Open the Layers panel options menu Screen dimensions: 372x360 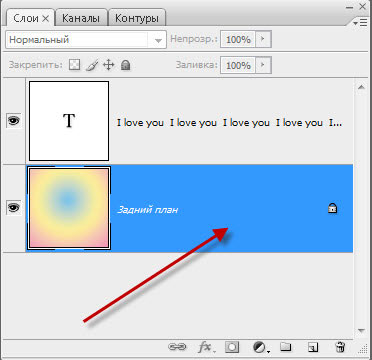coord(361,23)
